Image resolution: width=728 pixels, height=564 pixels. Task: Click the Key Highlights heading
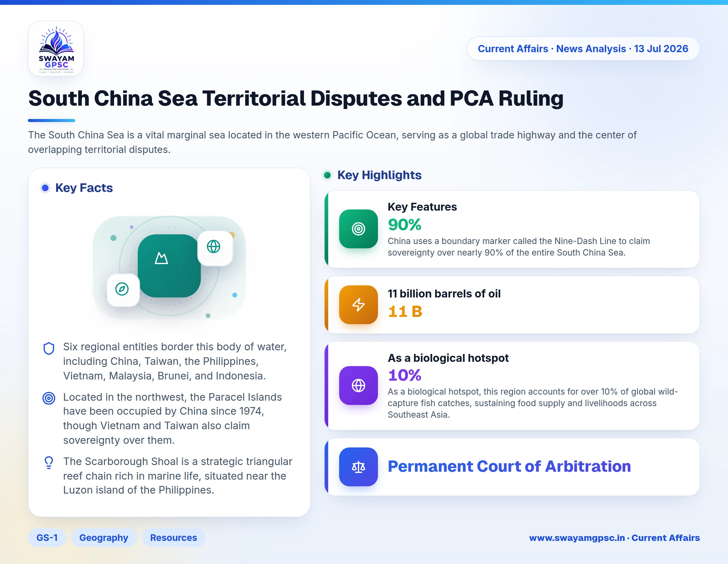[379, 175]
